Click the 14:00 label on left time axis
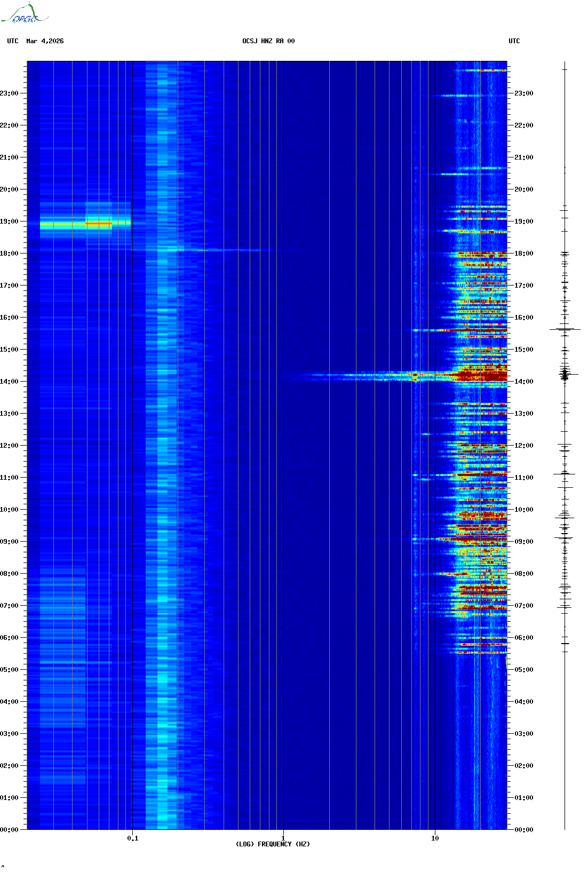Viewport: 588px width, 872px height. [x=9, y=382]
